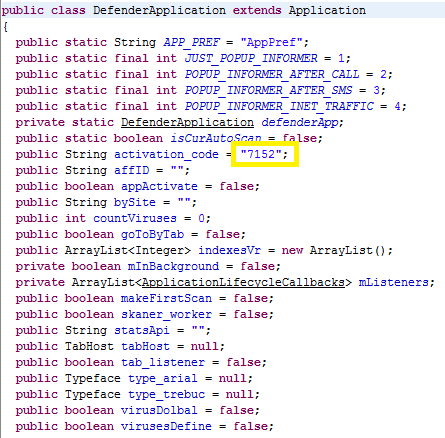Click the affID field name
This screenshot has height=438, width=445.
(132, 171)
